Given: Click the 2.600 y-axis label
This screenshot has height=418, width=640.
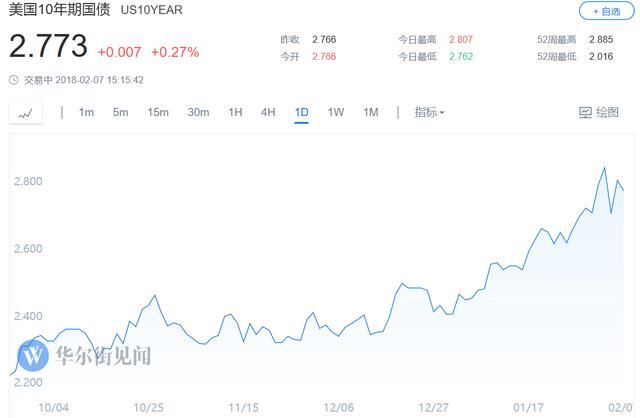Looking at the screenshot, I should click(28, 249).
